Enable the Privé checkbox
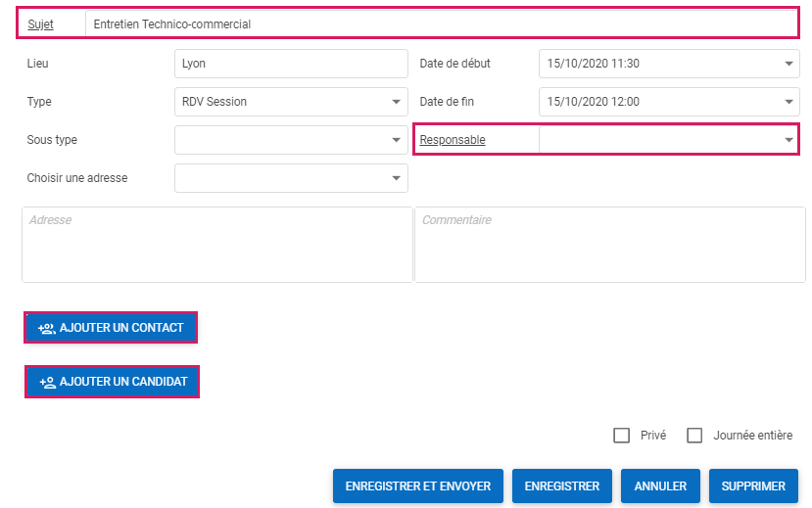Viewport: 812px width, 508px height. click(621, 436)
